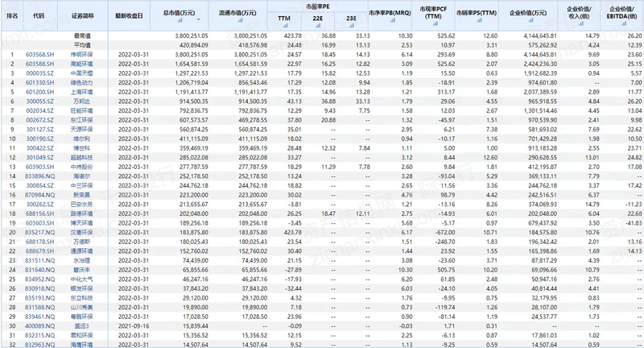The width and height of the screenshot is (644, 348).
Task: Open stock code 400089.NQ
Action: tap(39, 326)
